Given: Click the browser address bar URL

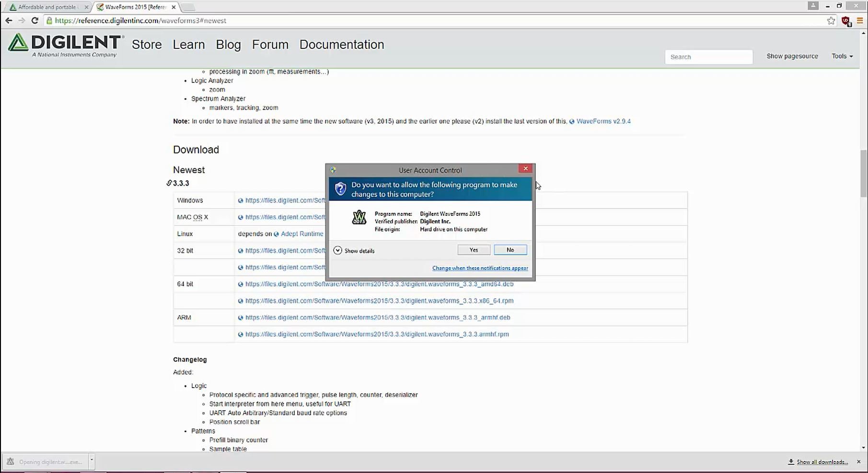Looking at the screenshot, I should [x=140, y=21].
